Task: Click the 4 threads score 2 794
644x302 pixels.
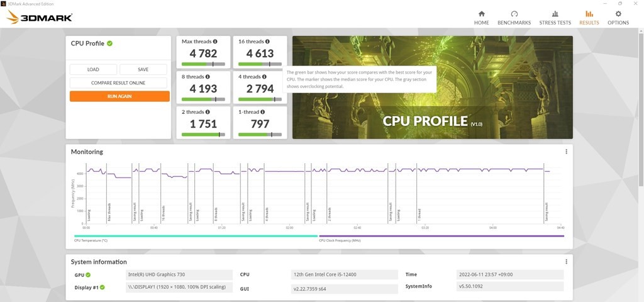Action: (260, 89)
